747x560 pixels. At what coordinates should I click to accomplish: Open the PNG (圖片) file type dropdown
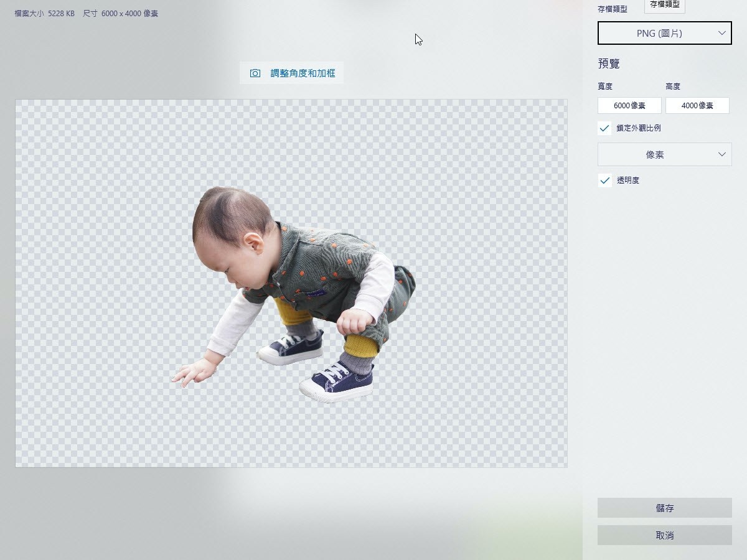click(x=665, y=33)
